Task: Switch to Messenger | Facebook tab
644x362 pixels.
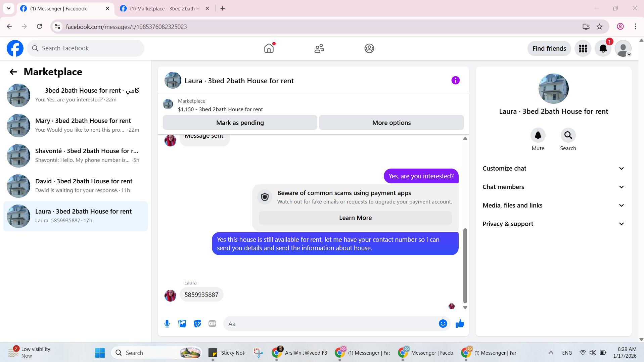Action: (x=65, y=8)
